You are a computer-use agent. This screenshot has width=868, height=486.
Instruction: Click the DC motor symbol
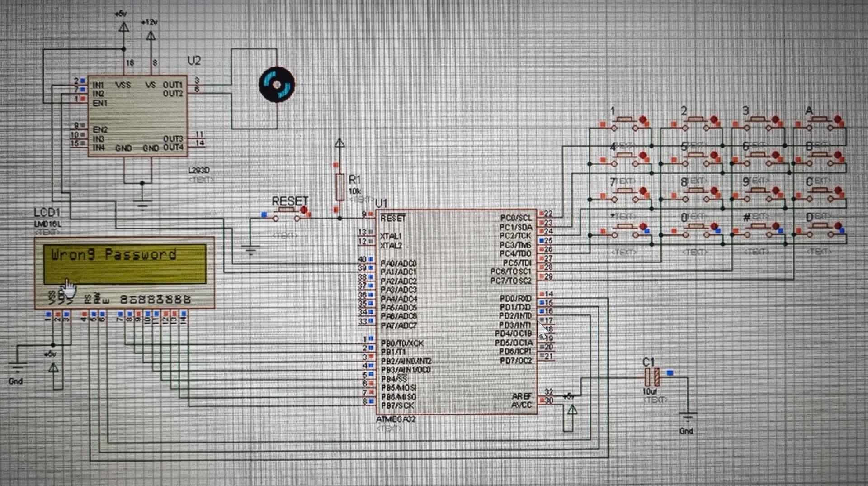click(276, 84)
